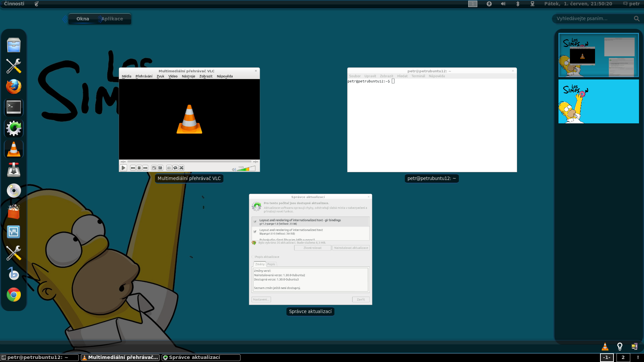The image size is (644, 362).
Task: Open System Monitor icon in dash
Action: (x=14, y=232)
